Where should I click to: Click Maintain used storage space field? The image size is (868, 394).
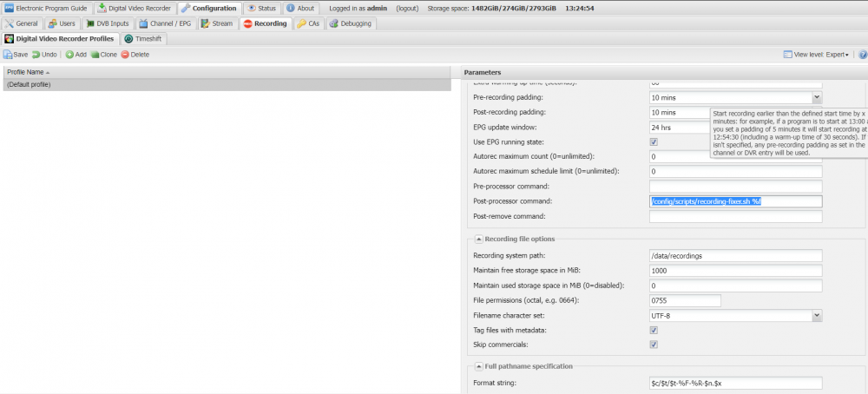coord(736,286)
